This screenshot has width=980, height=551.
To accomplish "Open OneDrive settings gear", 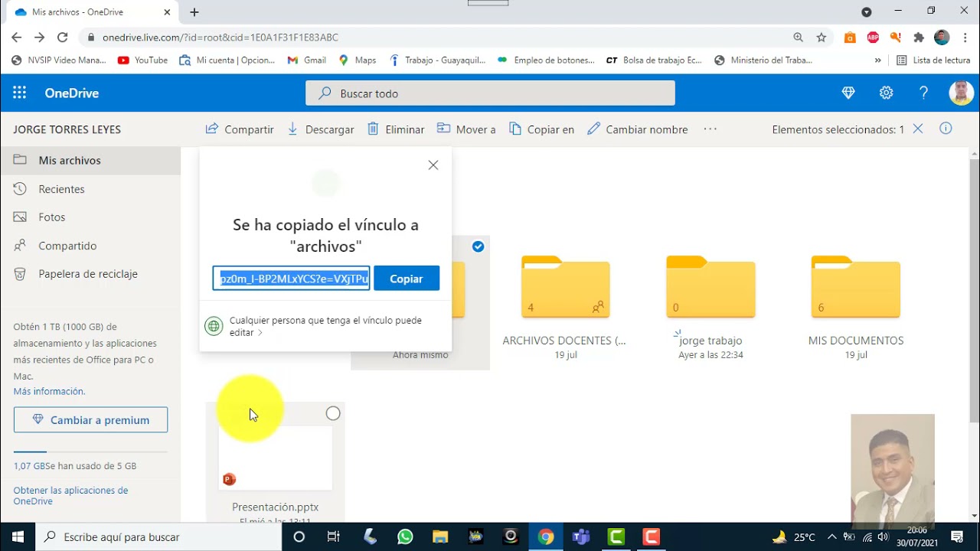I will 886,93.
